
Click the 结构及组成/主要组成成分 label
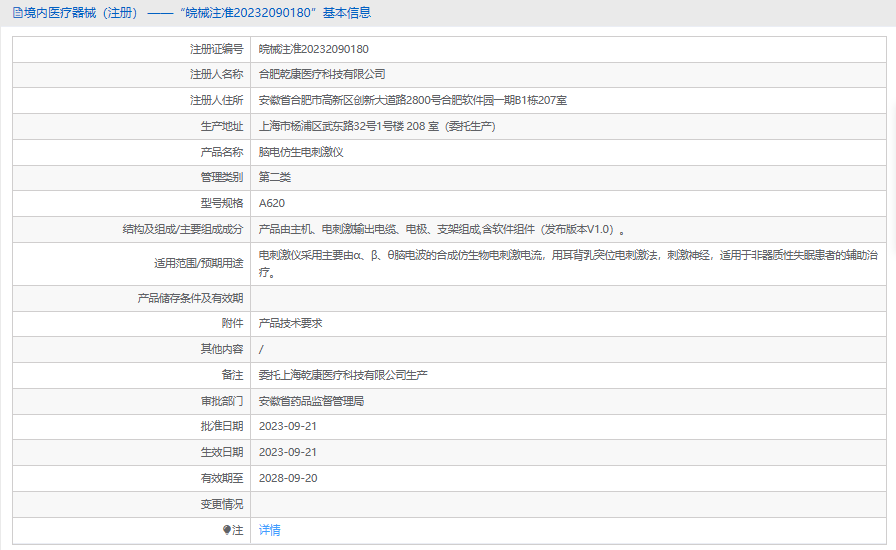coord(183,229)
